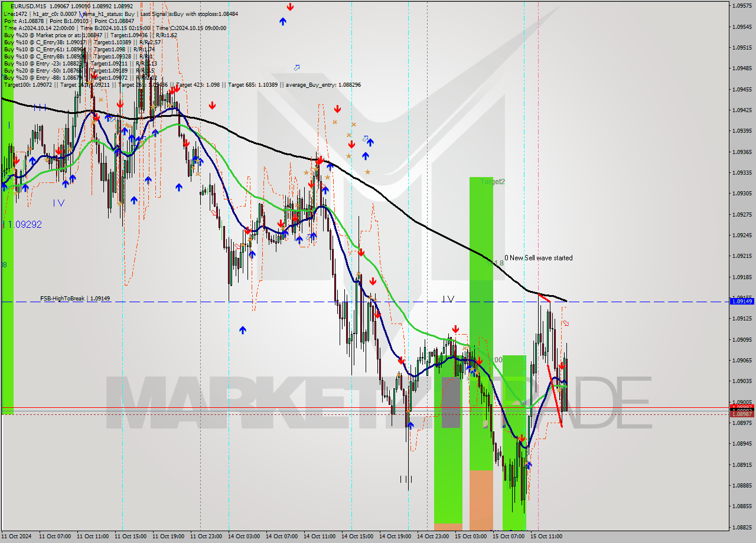This screenshot has width=756, height=543.
Task: Click the '11 Oct 15:00' time label
Action: [130, 537]
